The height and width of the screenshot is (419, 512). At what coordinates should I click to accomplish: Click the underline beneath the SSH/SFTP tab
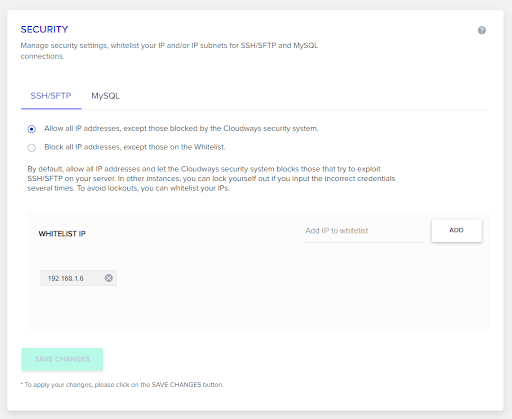(x=51, y=108)
